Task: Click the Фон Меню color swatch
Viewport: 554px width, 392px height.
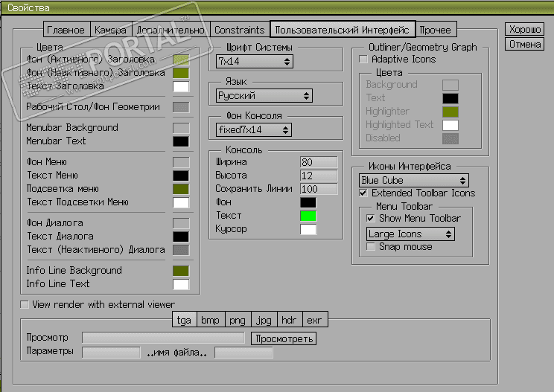Action: click(x=181, y=162)
